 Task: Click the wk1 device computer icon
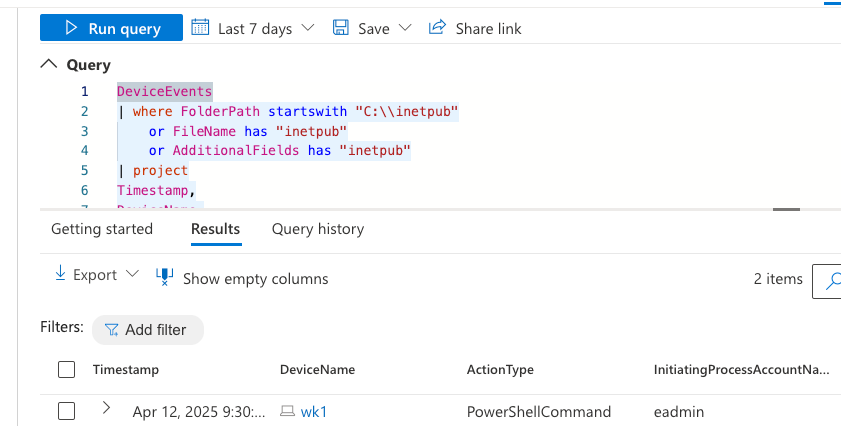[x=287, y=411]
